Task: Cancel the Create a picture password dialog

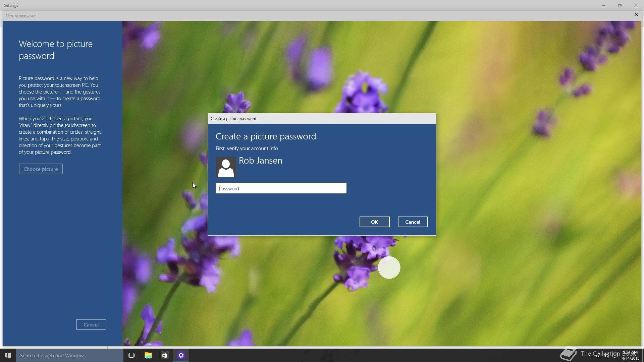Action: tap(413, 222)
